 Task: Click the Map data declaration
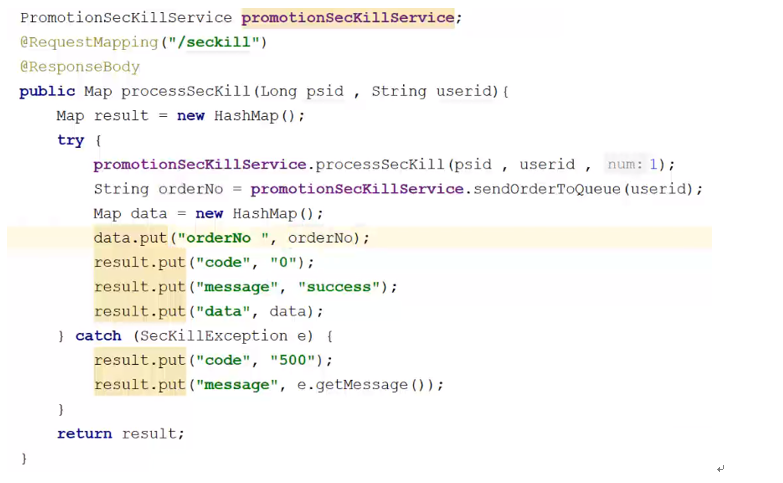pos(130,214)
